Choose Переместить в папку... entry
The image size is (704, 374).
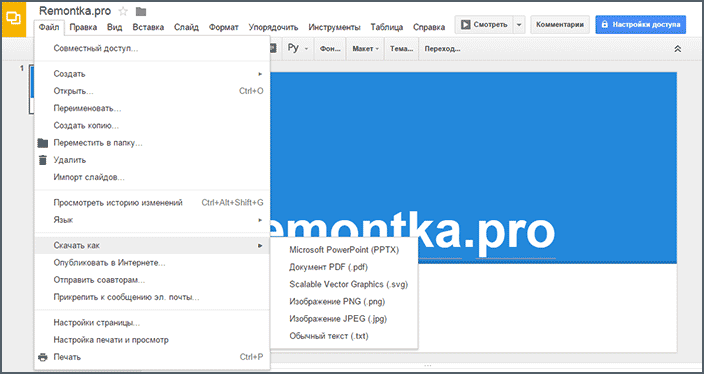pos(152,143)
